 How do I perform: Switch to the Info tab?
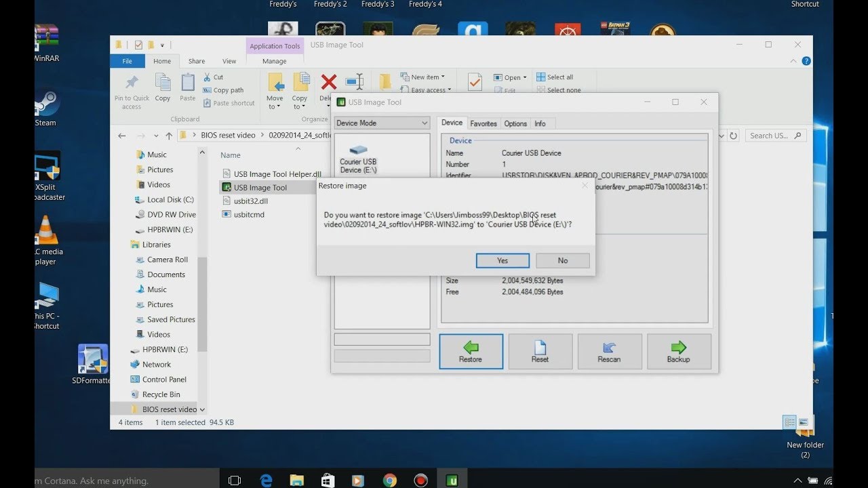pyautogui.click(x=540, y=123)
